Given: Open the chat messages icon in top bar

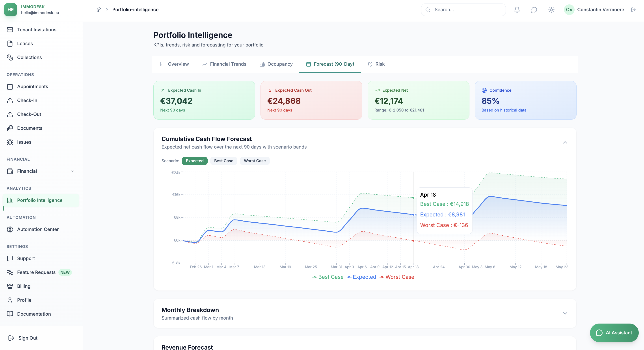Looking at the screenshot, I should [x=534, y=9].
